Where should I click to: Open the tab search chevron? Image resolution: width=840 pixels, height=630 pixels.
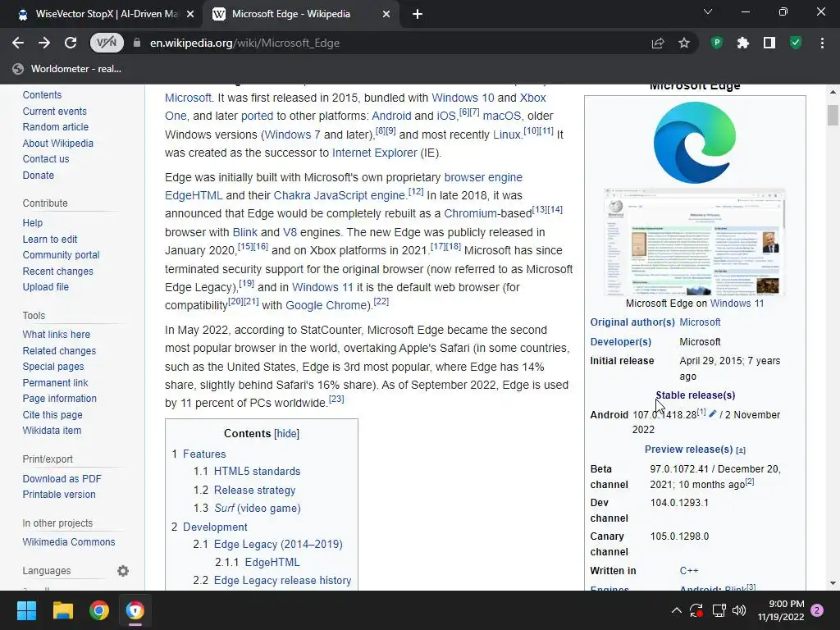click(x=708, y=11)
